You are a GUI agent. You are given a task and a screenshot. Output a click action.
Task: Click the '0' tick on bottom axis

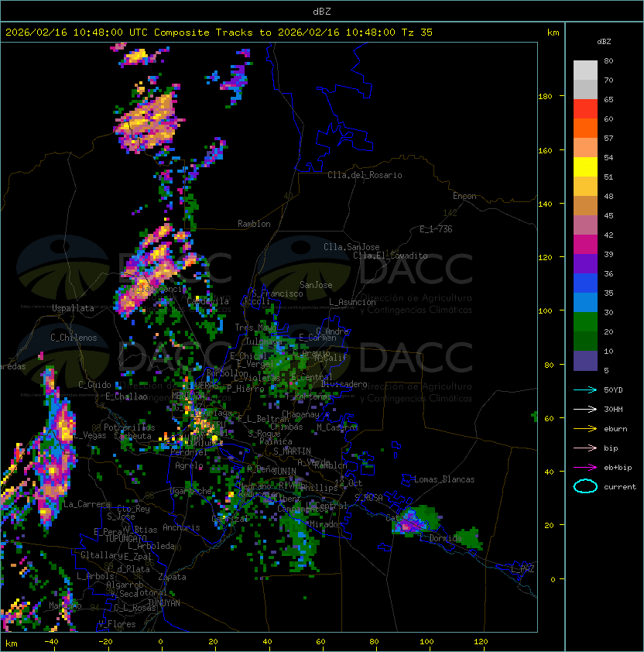pos(160,642)
